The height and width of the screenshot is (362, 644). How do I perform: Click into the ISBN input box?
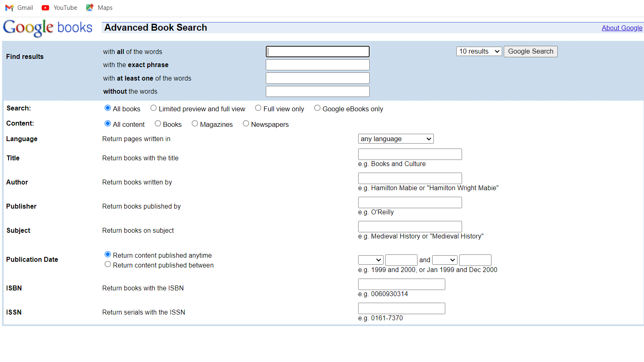pyautogui.click(x=401, y=284)
